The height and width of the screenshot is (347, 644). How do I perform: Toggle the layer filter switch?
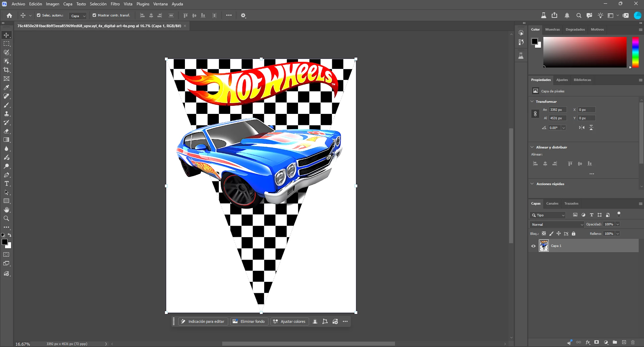click(619, 214)
